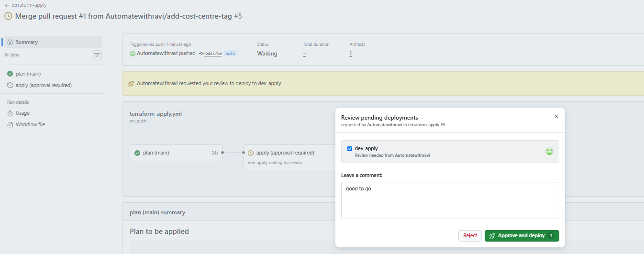The width and height of the screenshot is (644, 254).
Task: Click the 'Review pending deployments' dialog title
Action: point(379,117)
